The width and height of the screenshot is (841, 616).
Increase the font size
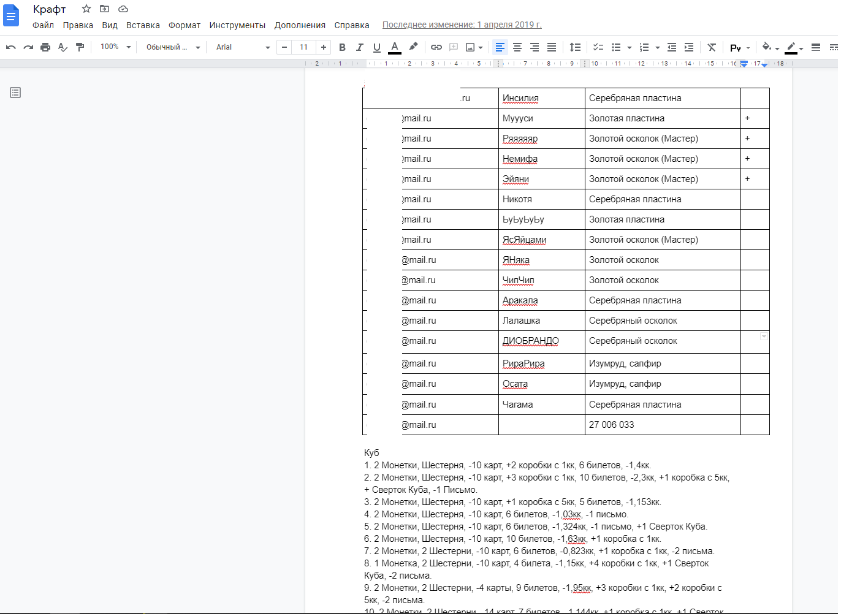(x=324, y=47)
